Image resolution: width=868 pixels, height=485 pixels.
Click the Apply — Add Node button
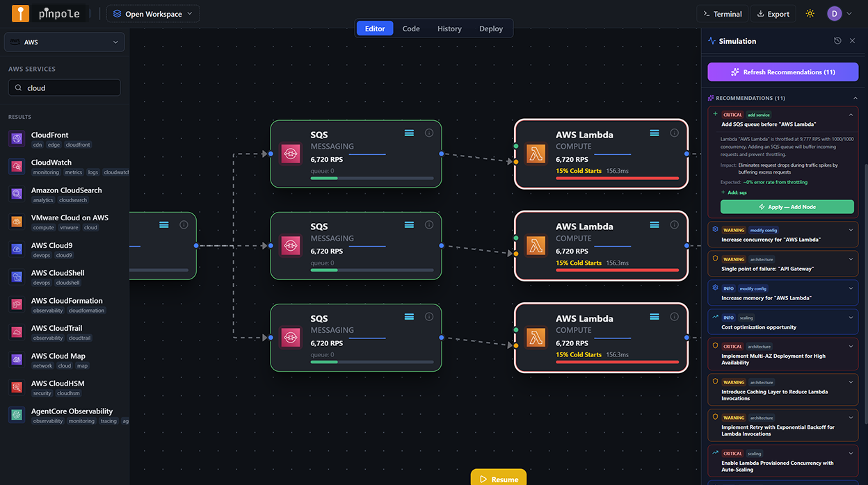(787, 207)
